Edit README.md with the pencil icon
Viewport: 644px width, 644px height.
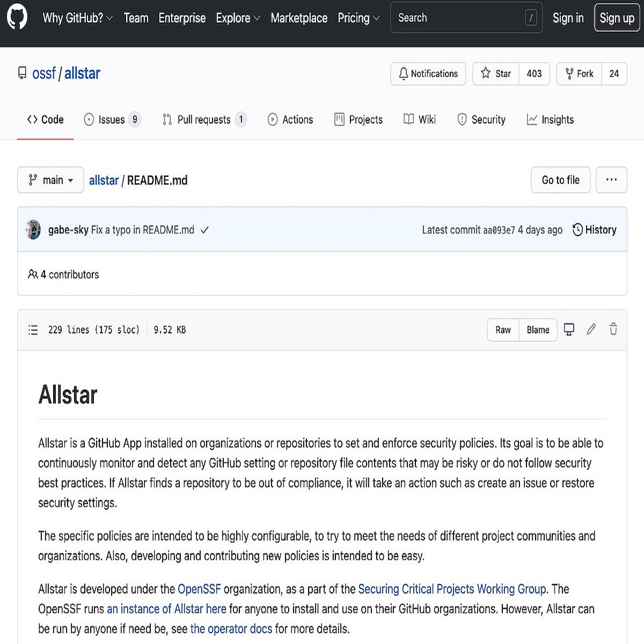(x=591, y=330)
